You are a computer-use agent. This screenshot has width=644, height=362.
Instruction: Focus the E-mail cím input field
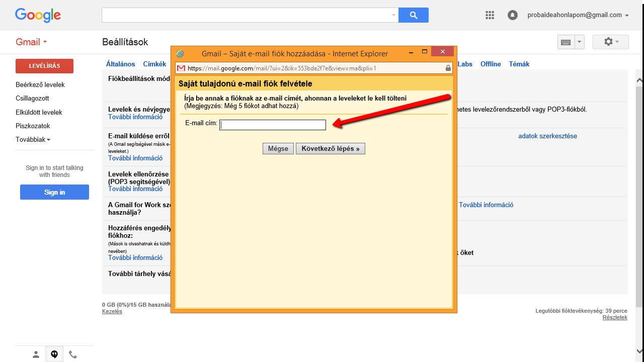[x=273, y=125]
